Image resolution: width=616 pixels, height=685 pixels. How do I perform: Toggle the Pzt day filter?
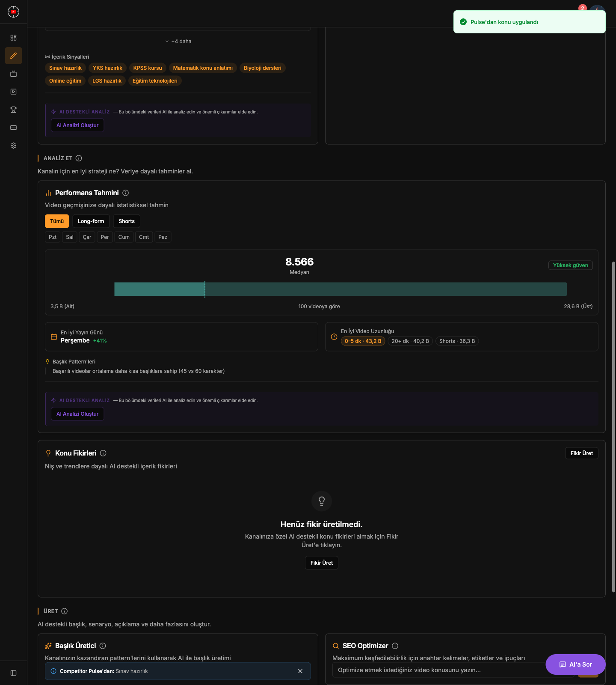coord(53,237)
